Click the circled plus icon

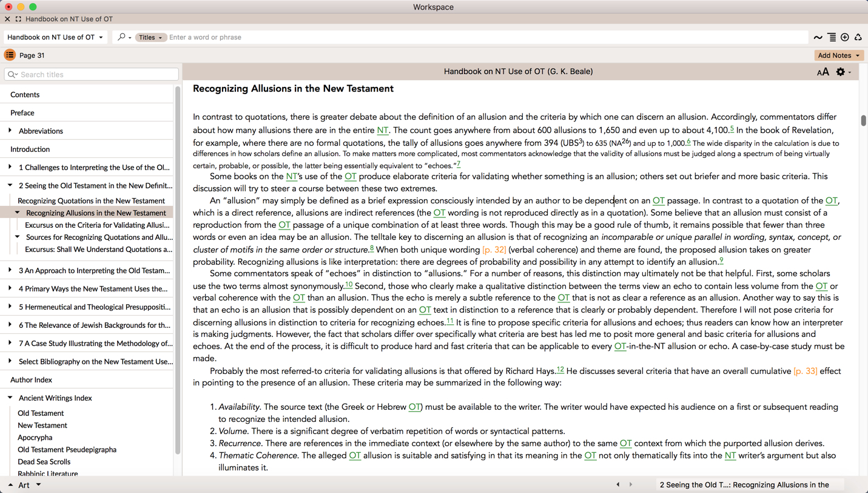(845, 38)
